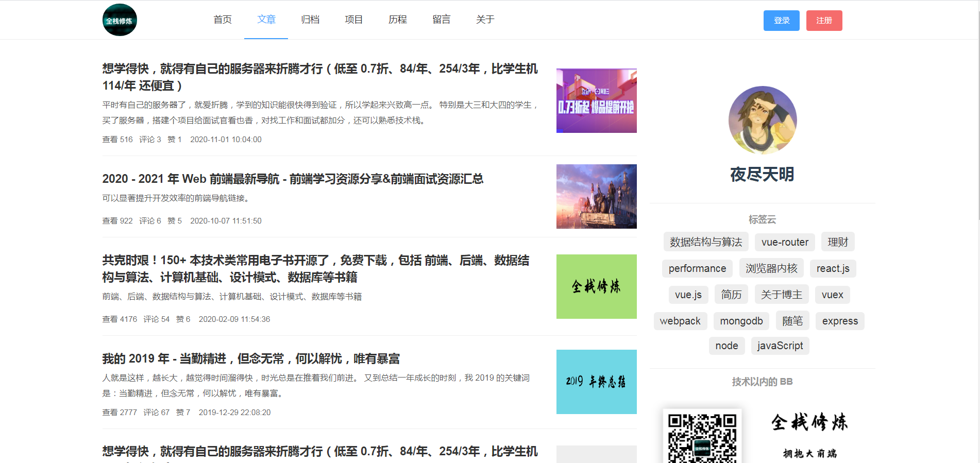Viewport: 980px width, 463px height.
Task: Open the 我的 2019 年 article title
Action: coord(251,358)
